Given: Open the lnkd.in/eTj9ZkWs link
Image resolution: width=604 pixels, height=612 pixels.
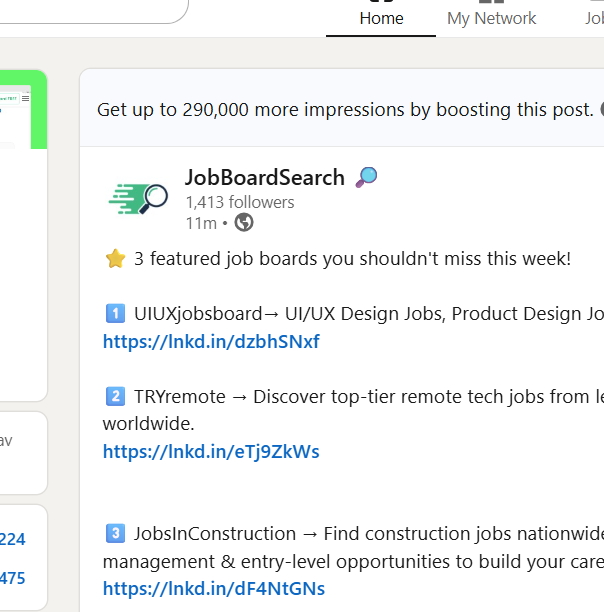Looking at the screenshot, I should [211, 452].
